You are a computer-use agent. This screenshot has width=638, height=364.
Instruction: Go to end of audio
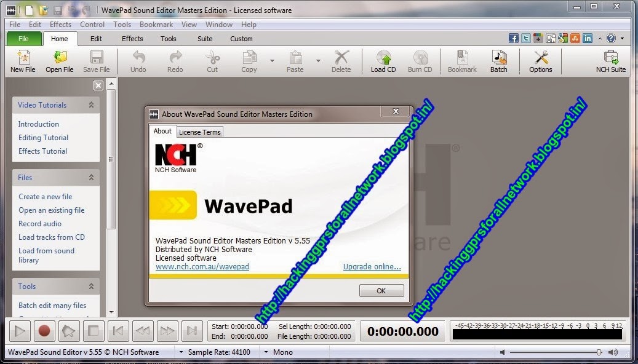click(191, 331)
